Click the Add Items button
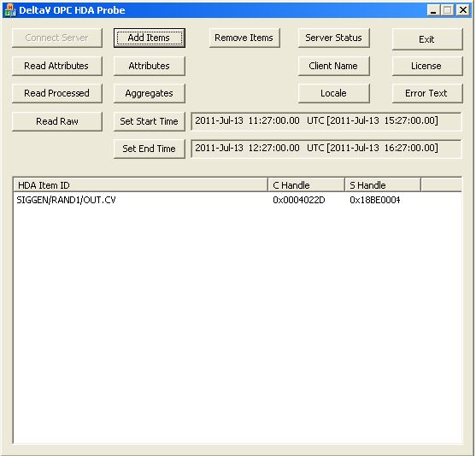476x456 pixels. [x=150, y=38]
